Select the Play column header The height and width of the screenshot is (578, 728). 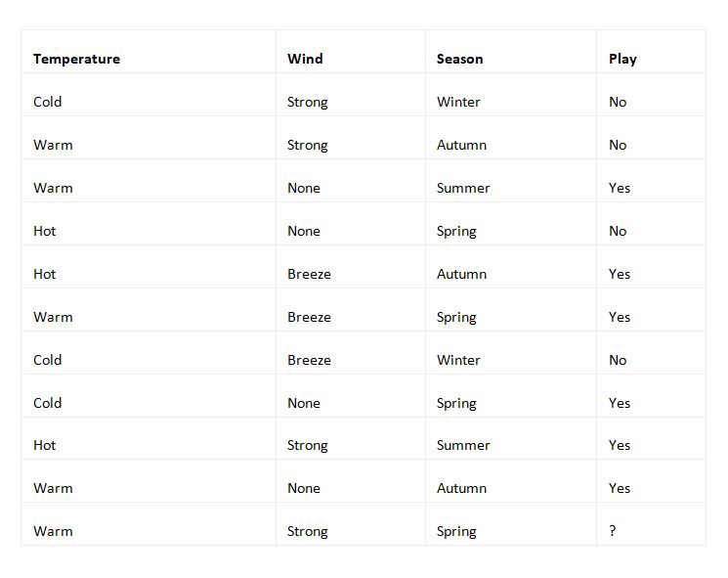click(622, 59)
